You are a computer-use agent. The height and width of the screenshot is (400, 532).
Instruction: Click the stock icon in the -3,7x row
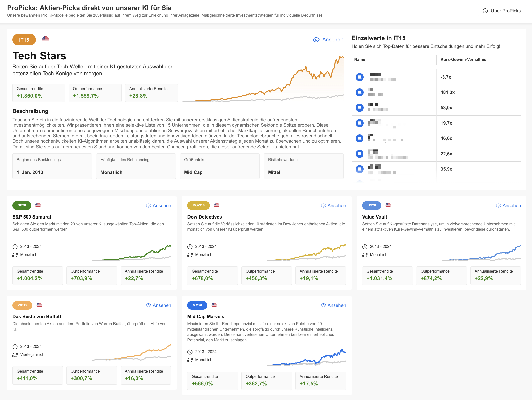(360, 77)
